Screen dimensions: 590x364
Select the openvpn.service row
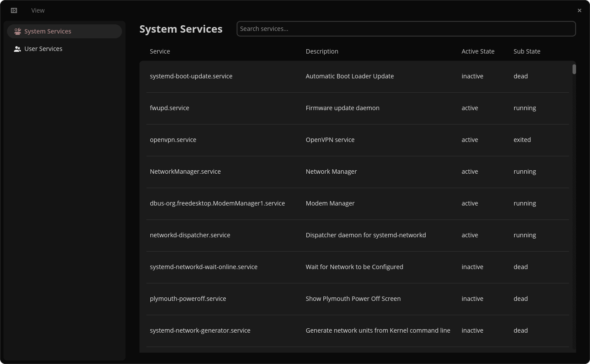pyautogui.click(x=305, y=140)
